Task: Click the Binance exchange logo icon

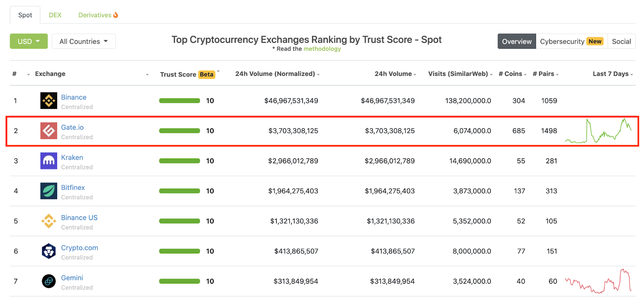Action: 49,101
